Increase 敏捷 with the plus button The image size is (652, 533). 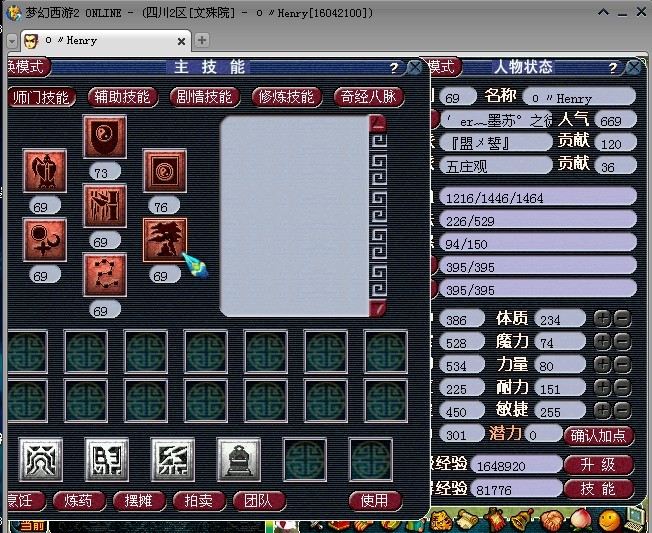pyautogui.click(x=602, y=410)
